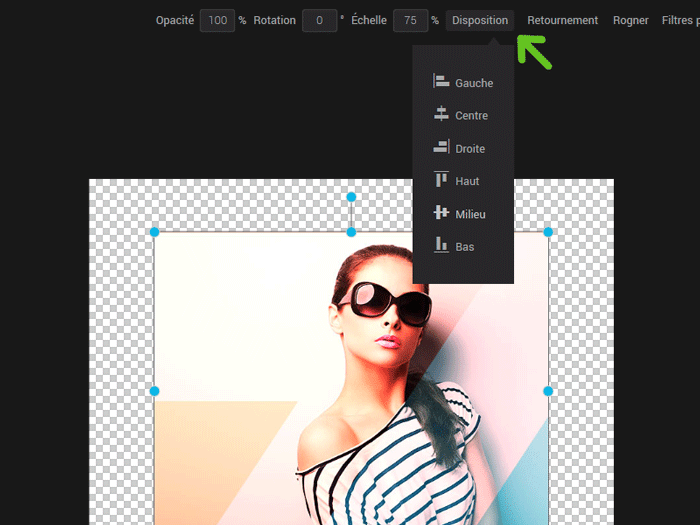Focus the Rotation degrees field
This screenshot has height=525, width=700.
click(319, 20)
